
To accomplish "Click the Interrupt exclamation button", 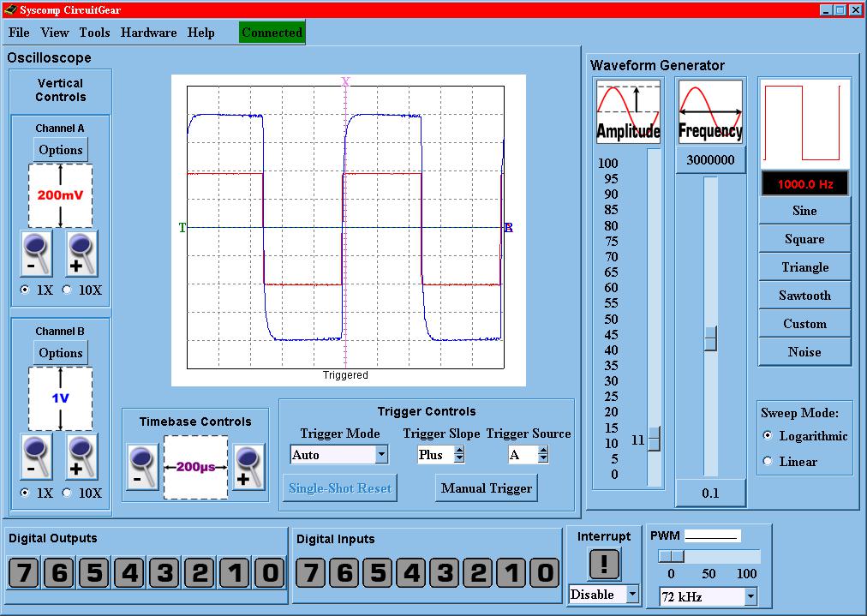I will click(604, 564).
